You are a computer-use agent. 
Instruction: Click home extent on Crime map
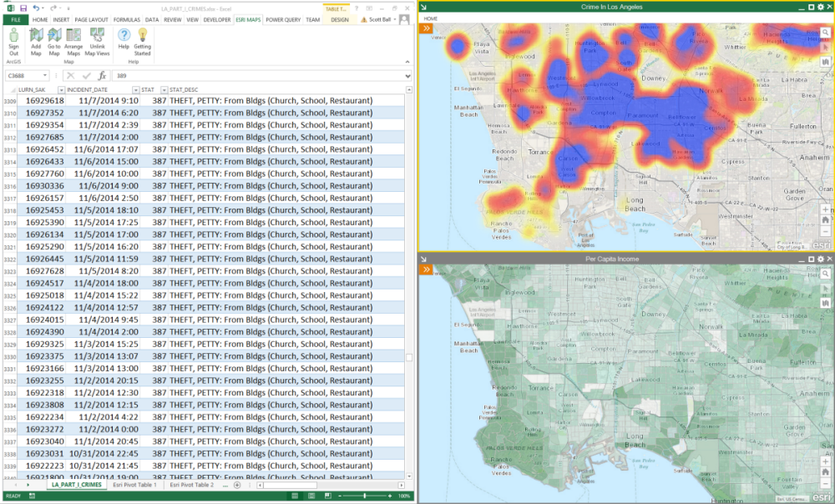point(826,220)
